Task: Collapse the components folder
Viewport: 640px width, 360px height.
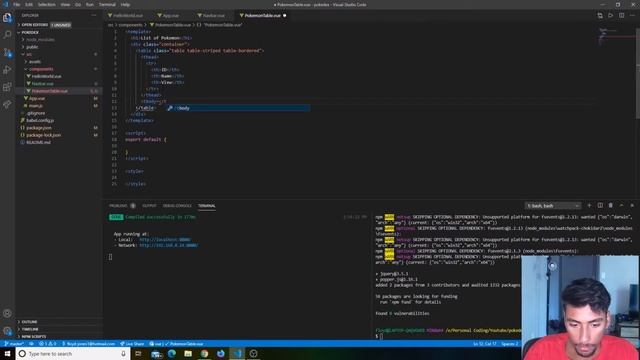Action: tap(41, 69)
